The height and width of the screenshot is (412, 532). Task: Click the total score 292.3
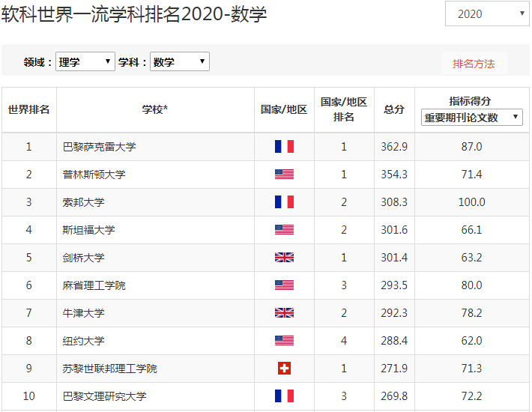pyautogui.click(x=394, y=312)
